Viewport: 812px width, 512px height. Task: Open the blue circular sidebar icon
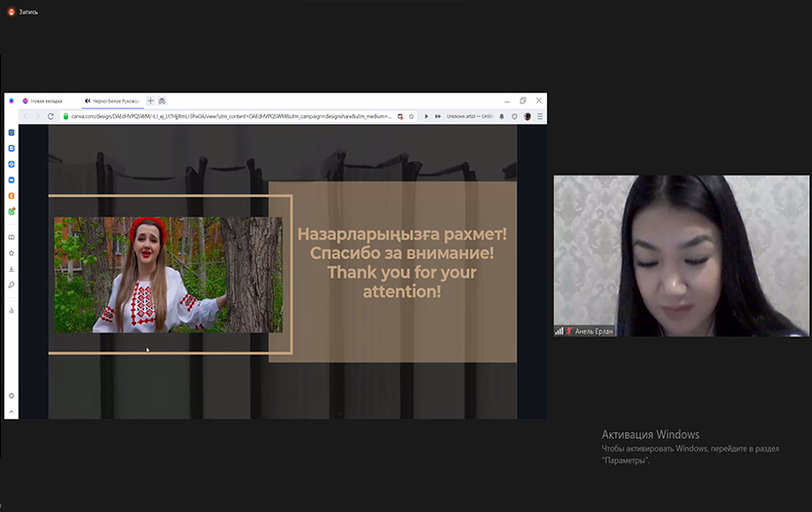(12, 164)
